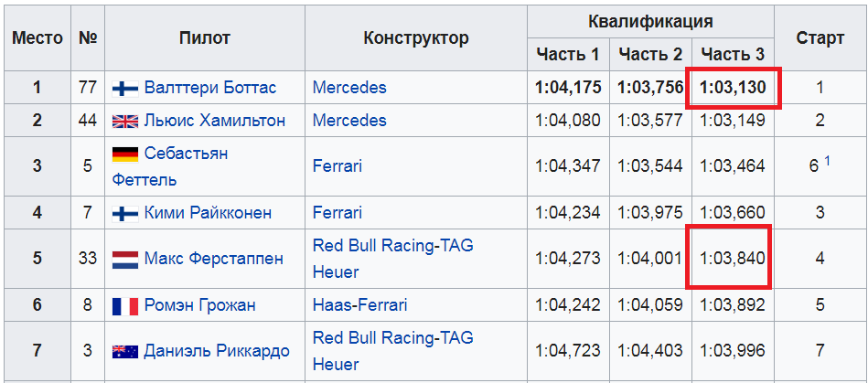The width and height of the screenshot is (868, 383).
Task: Open Валттери Боттас driver page
Action: 210,88
